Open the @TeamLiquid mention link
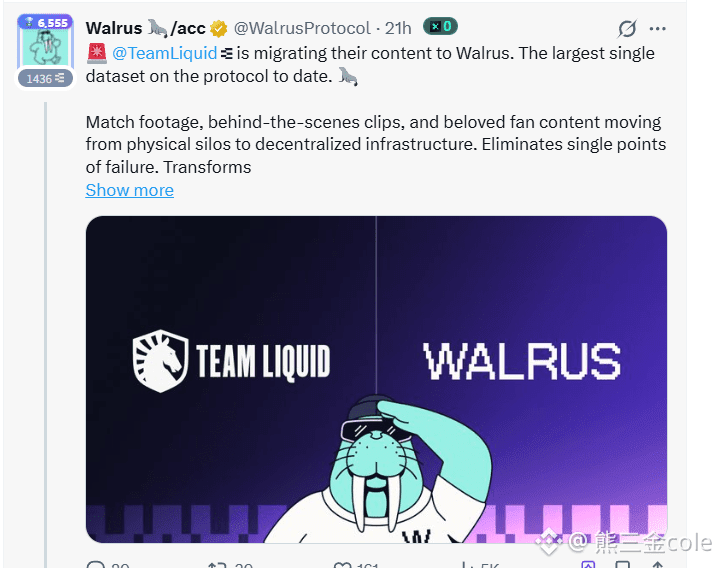 [164, 53]
